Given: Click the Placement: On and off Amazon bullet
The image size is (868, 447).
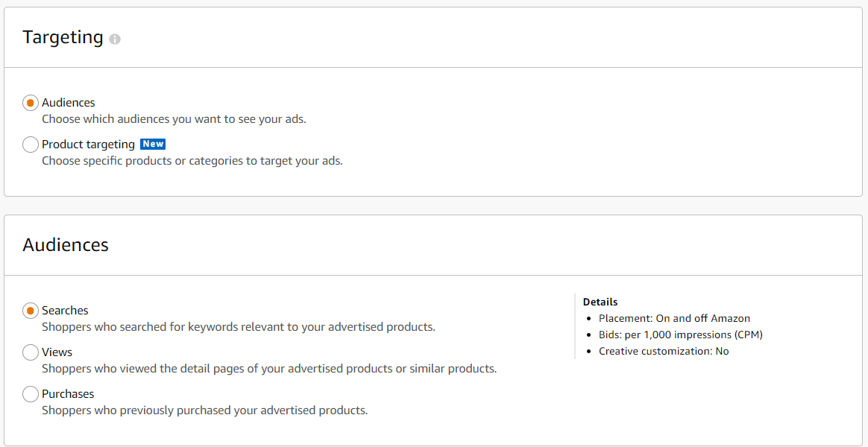Looking at the screenshot, I should (x=674, y=318).
